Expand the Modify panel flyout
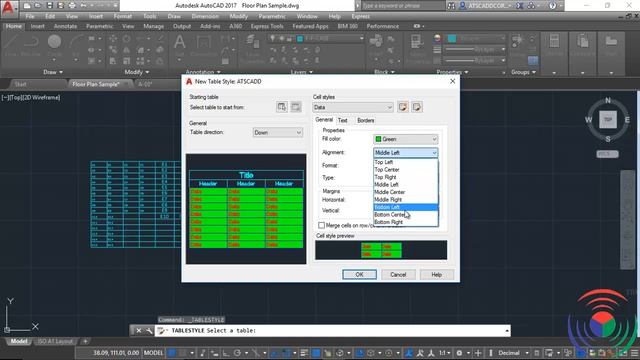This screenshot has width=640, height=360. (137, 72)
